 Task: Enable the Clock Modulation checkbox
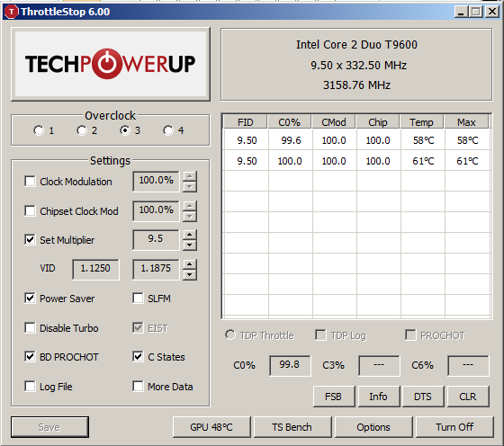coord(30,181)
